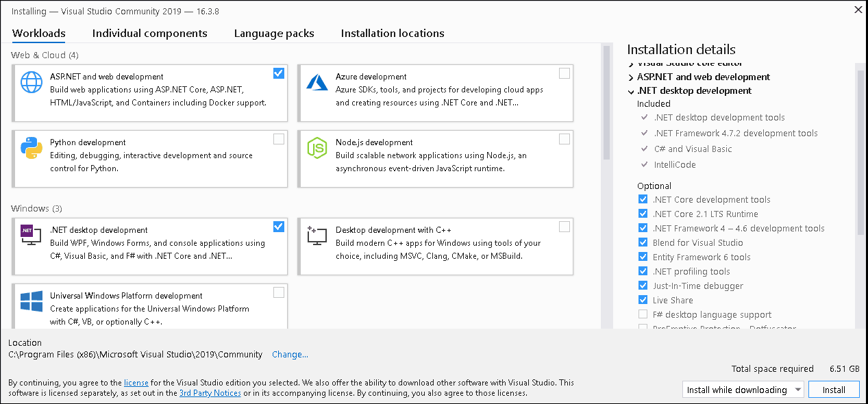Select .NET Framework 4.7.2 development tools text
868x404 pixels.
click(736, 133)
